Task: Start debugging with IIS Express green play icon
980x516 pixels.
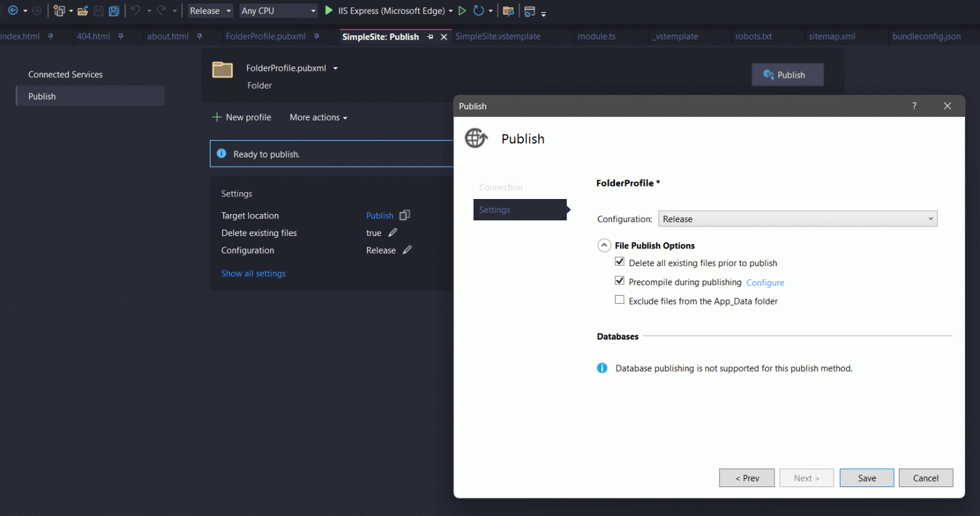Action: (329, 11)
